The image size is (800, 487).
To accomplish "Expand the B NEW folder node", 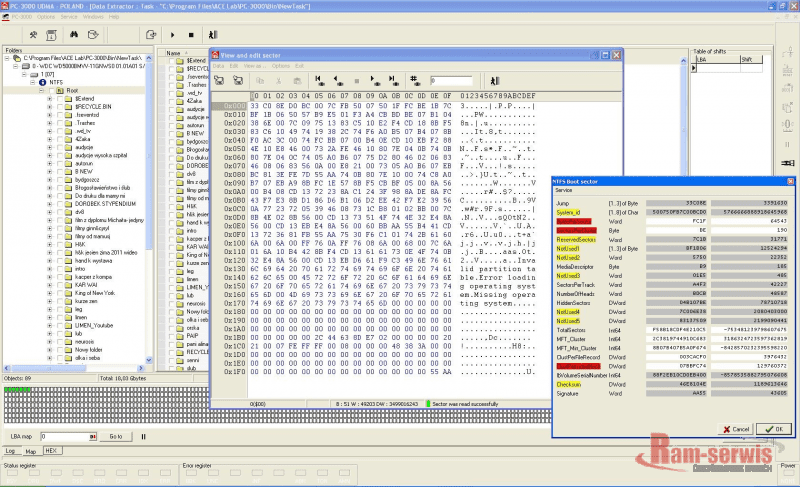I will pos(49,171).
